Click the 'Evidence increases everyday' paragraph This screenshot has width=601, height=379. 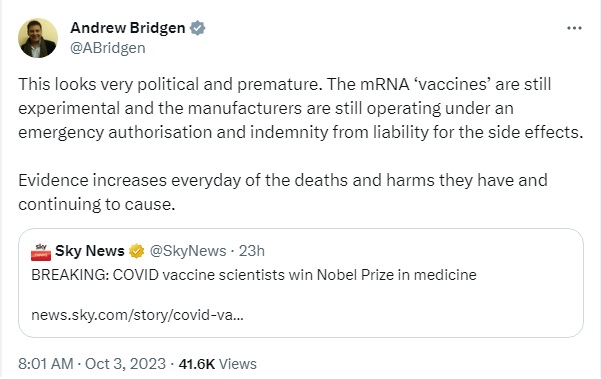(283, 192)
